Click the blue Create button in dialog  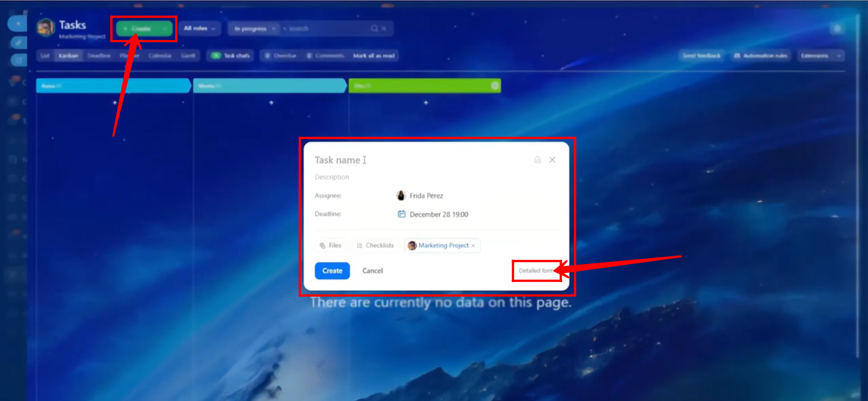332,271
